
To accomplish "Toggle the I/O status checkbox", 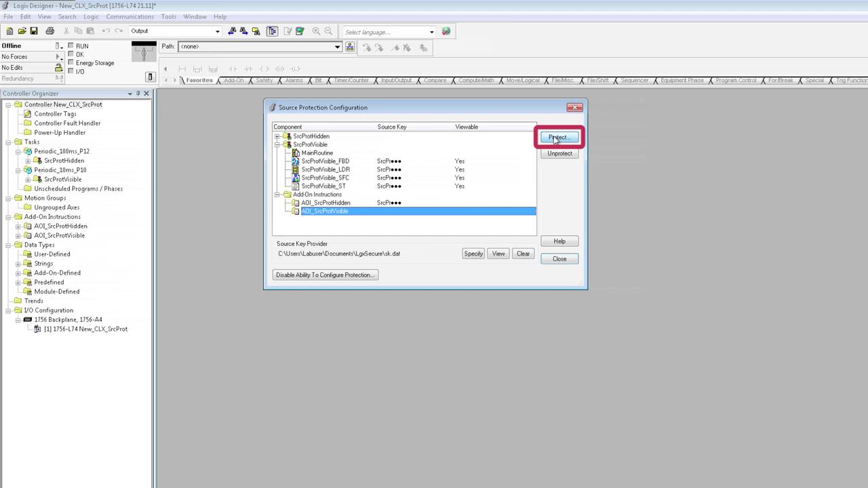I will 71,71.
